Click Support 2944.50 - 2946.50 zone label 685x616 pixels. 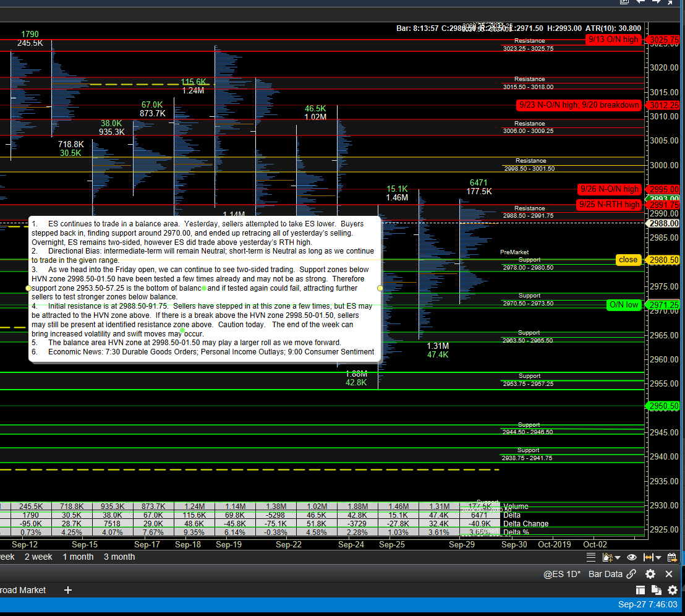click(x=528, y=428)
